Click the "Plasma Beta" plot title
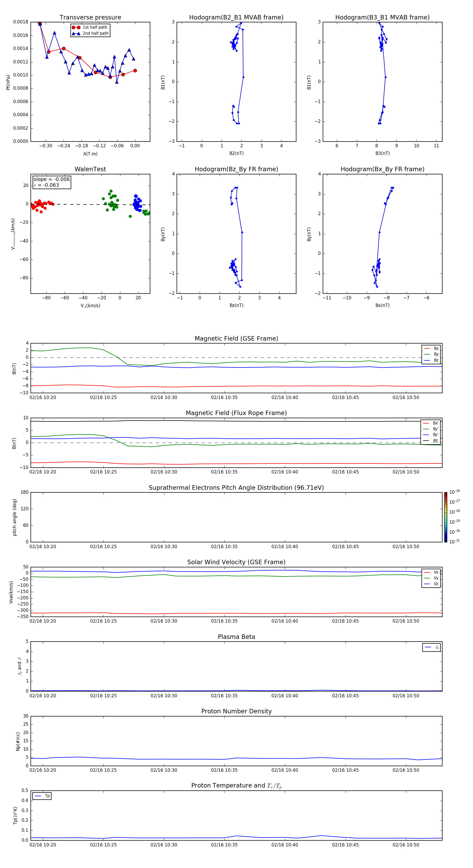The width and height of the screenshot is (473, 868). pyautogui.click(x=236, y=637)
